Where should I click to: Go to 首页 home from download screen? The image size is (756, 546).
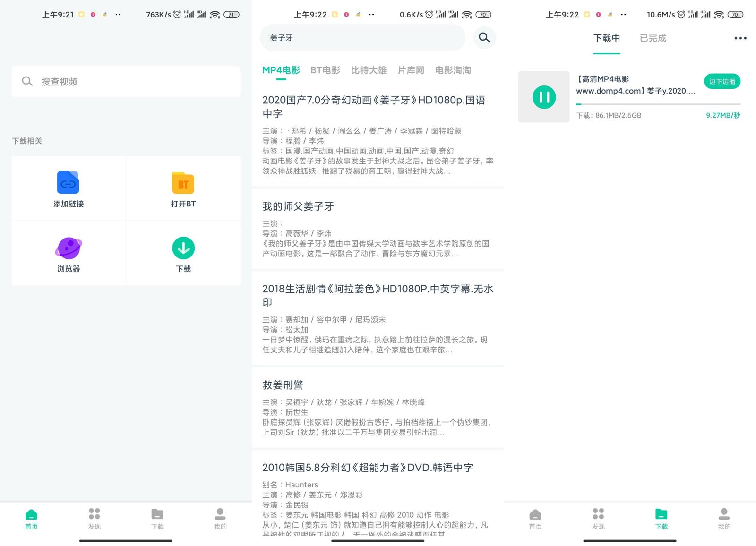[x=535, y=519]
